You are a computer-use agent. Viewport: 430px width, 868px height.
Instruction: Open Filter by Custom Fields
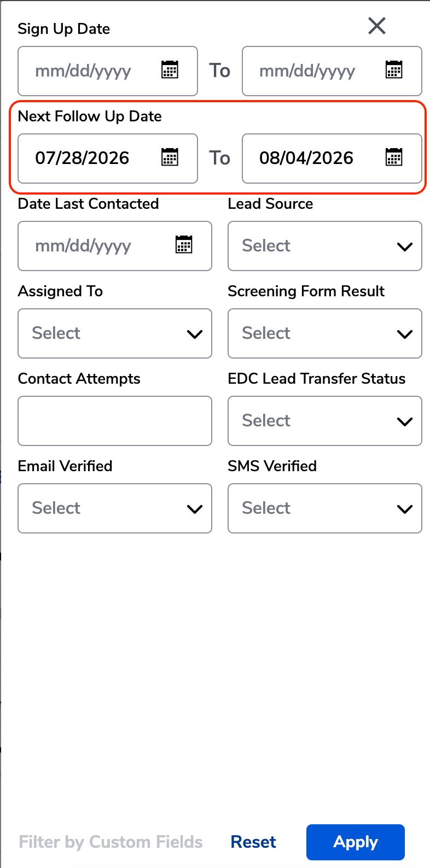click(x=111, y=842)
